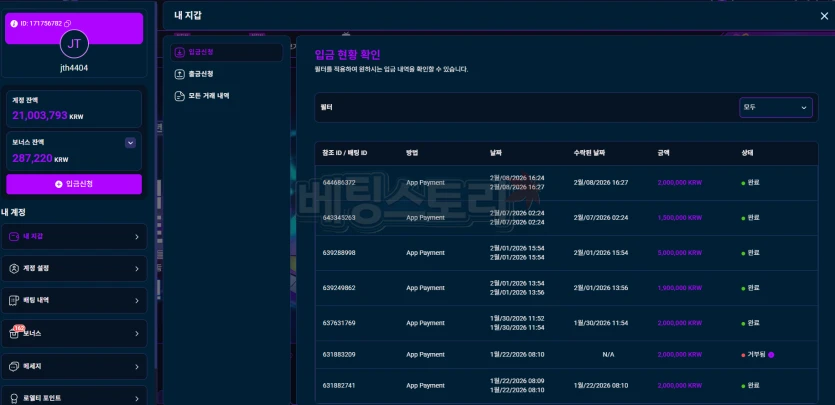Image resolution: width=835 pixels, height=405 pixels.
Task: Open the JT profile avatar
Action: [74, 44]
